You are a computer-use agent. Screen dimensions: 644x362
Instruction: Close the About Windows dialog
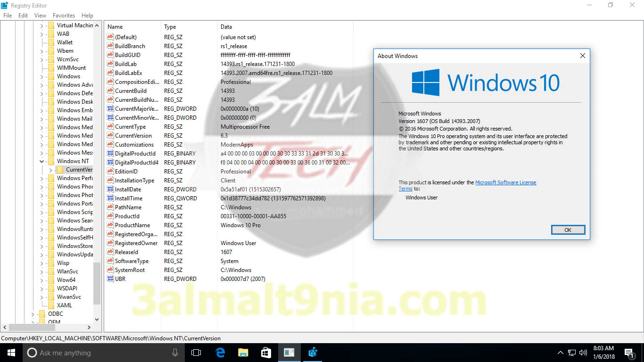click(583, 56)
